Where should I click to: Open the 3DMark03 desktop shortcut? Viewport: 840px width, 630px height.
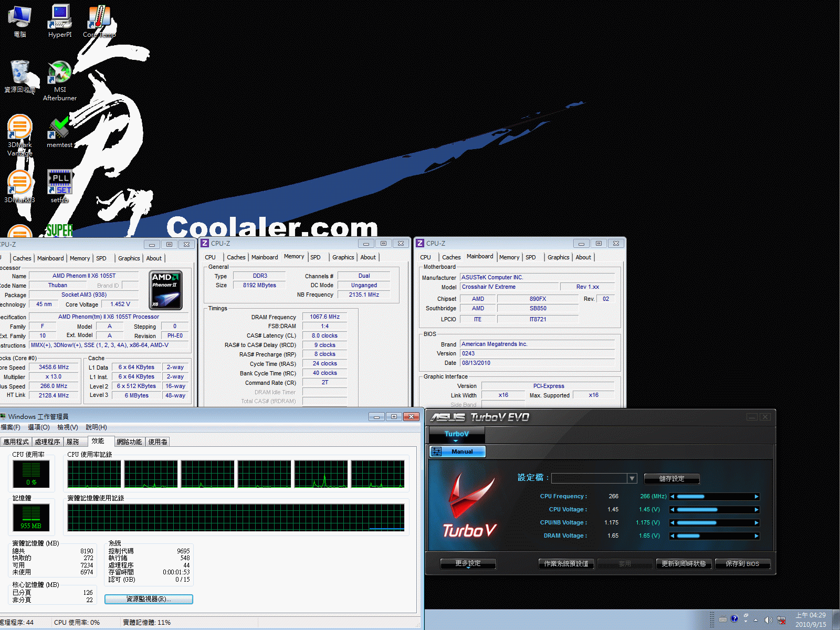click(x=20, y=187)
